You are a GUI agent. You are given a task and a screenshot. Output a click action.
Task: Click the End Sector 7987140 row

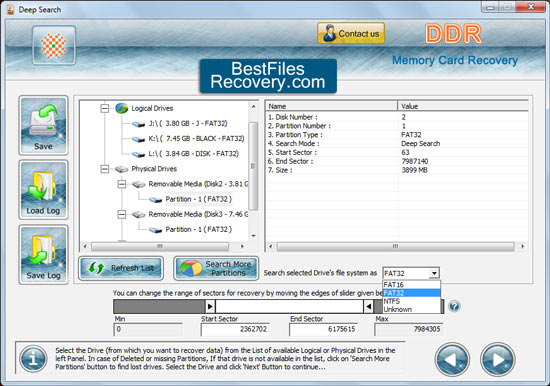(397, 161)
